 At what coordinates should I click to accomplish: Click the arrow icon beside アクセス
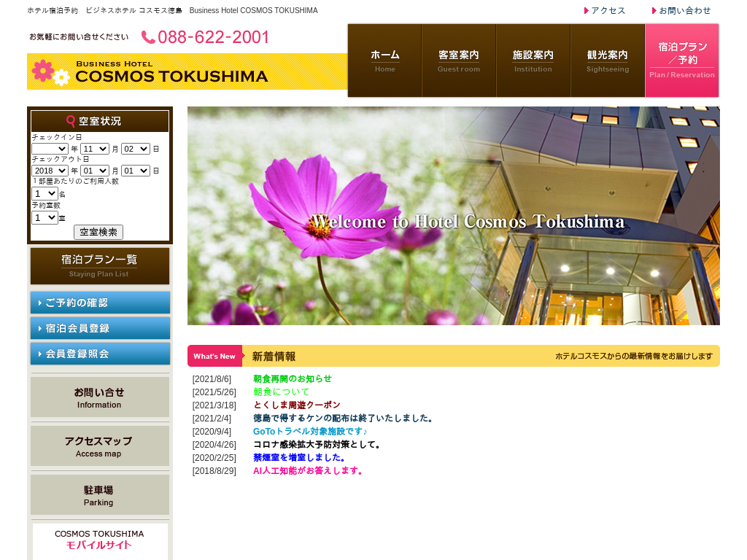point(587,11)
